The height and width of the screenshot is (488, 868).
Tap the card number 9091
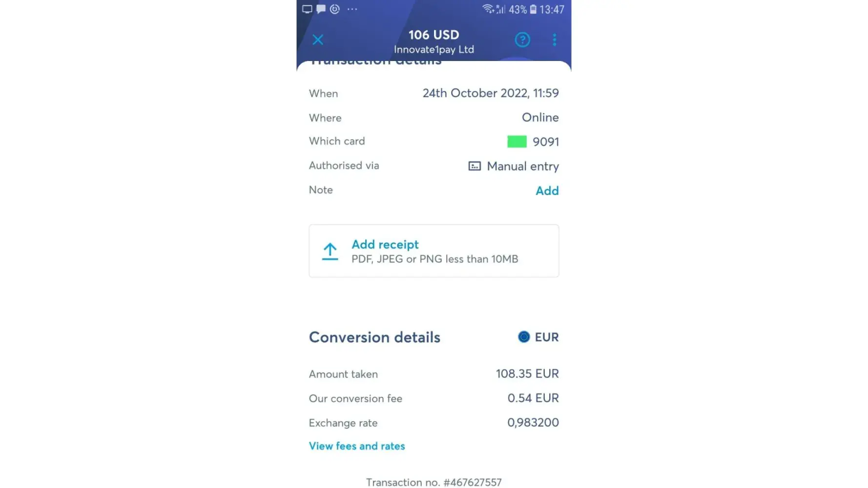pyautogui.click(x=546, y=142)
